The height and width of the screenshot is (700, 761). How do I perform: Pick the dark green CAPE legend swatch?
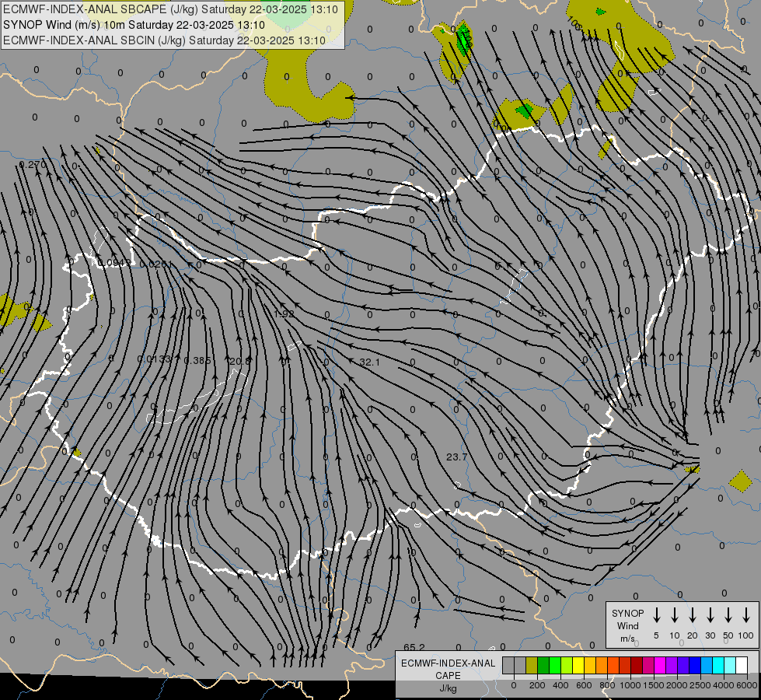click(543, 665)
